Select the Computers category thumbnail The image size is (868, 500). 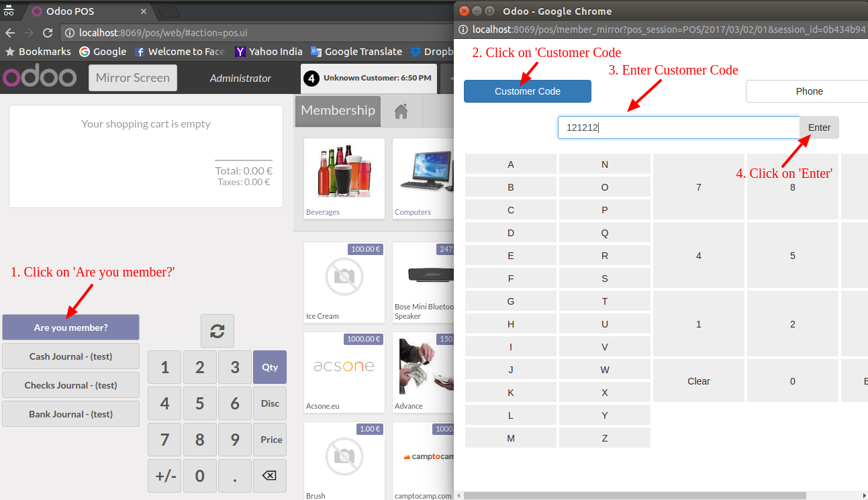point(423,179)
